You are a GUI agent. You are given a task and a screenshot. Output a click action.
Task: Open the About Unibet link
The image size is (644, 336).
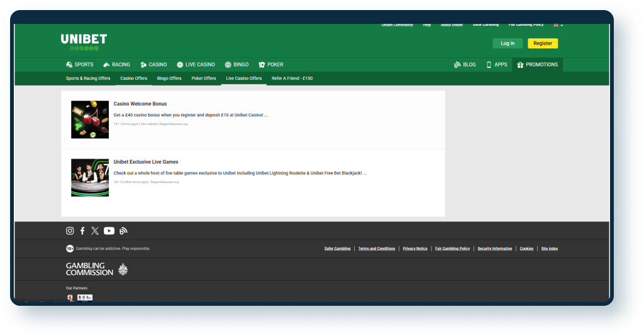452,25
